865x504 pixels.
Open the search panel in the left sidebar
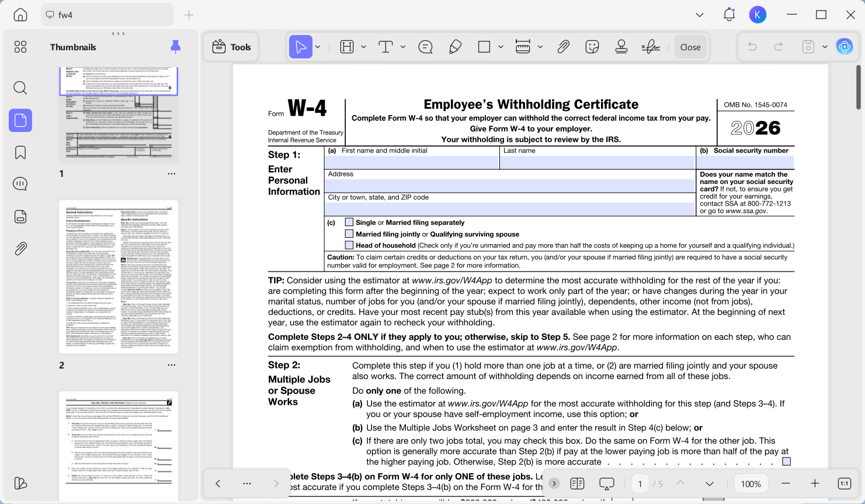pos(20,88)
